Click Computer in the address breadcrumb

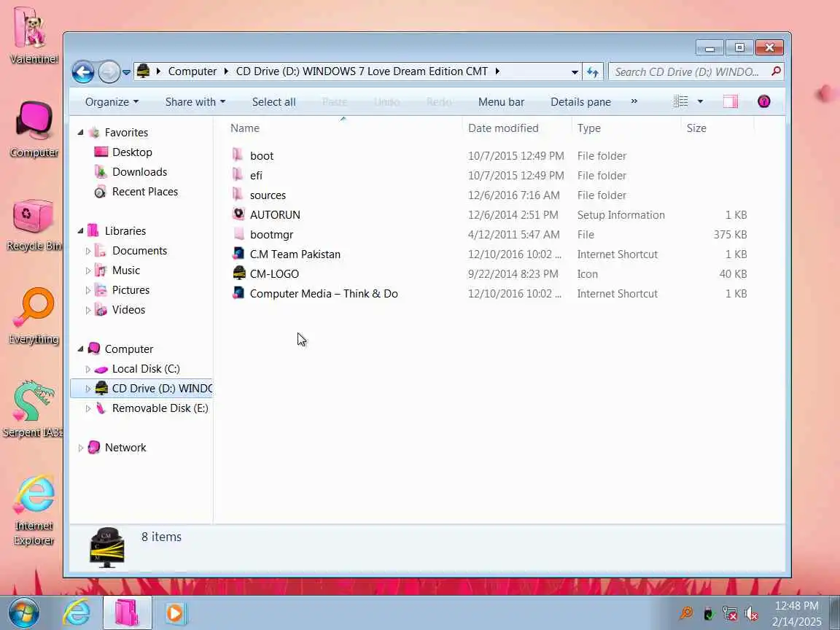192,71
